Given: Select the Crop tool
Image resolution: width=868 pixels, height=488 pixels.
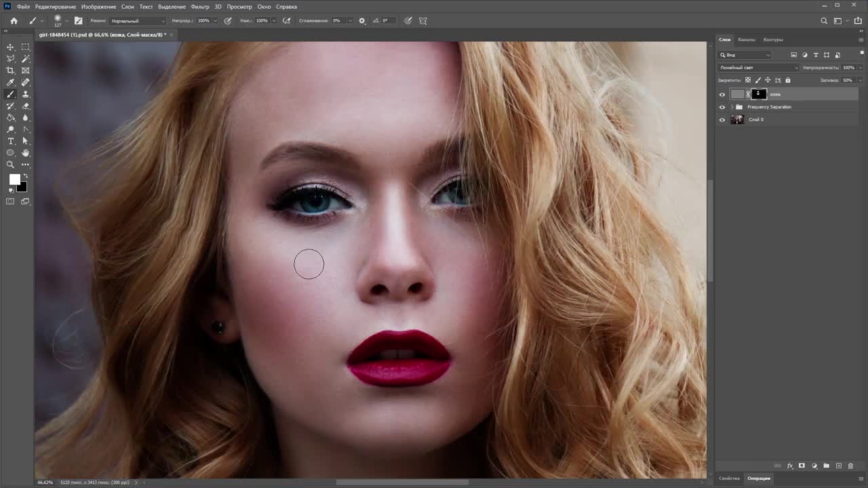Looking at the screenshot, I should 10,70.
